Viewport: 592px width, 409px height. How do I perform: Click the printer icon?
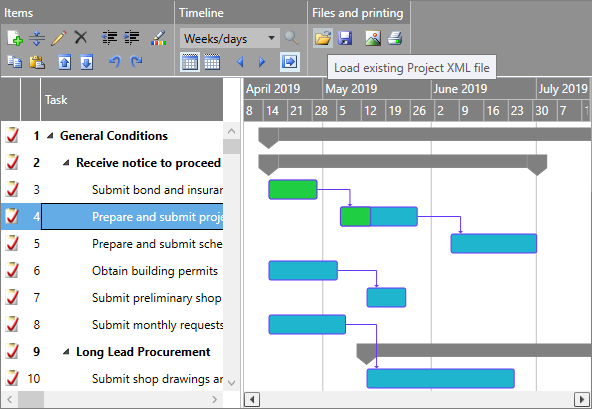click(x=395, y=38)
